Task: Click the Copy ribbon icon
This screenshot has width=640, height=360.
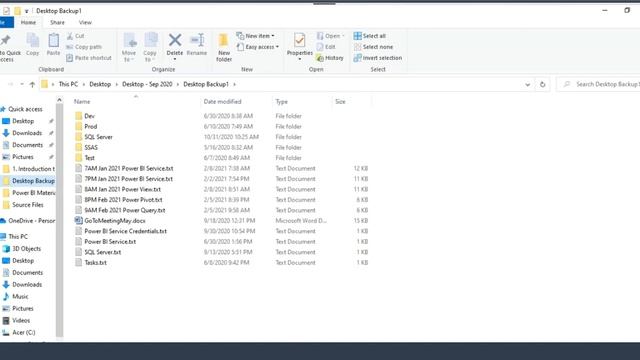Action: (x=33, y=41)
